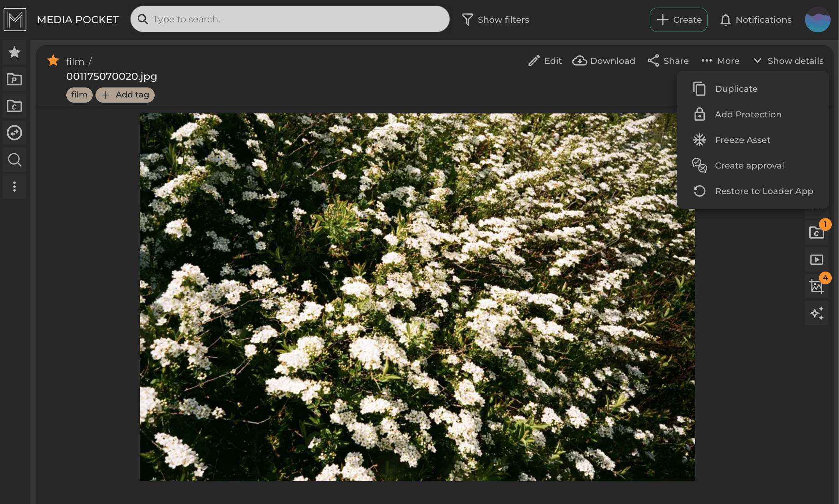Open collections panel icon with badge 1

point(816,233)
